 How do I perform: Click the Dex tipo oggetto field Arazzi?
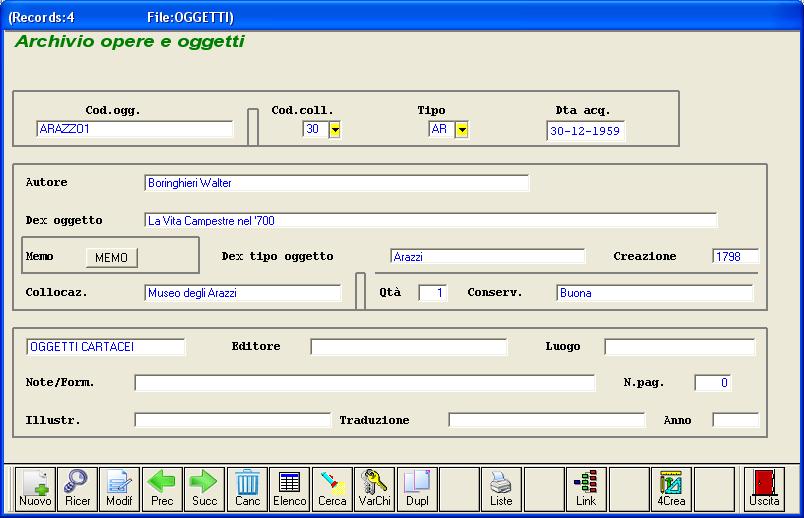(x=487, y=256)
